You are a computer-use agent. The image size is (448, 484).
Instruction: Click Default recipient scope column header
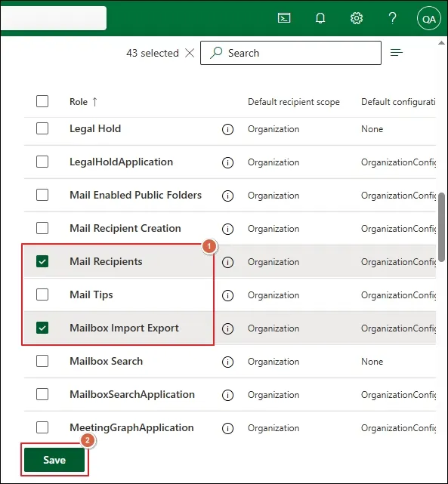(294, 102)
